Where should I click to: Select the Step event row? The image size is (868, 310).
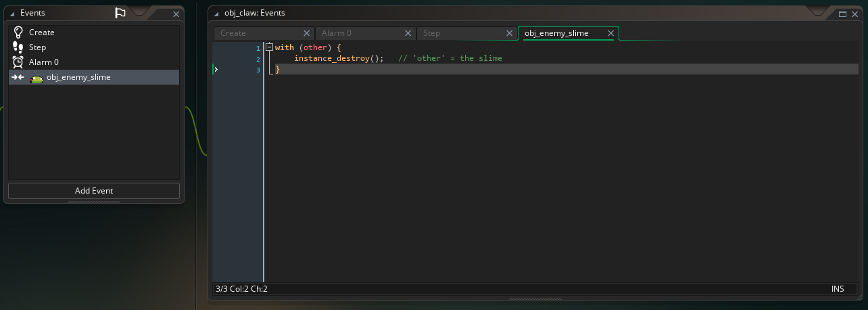click(x=94, y=47)
